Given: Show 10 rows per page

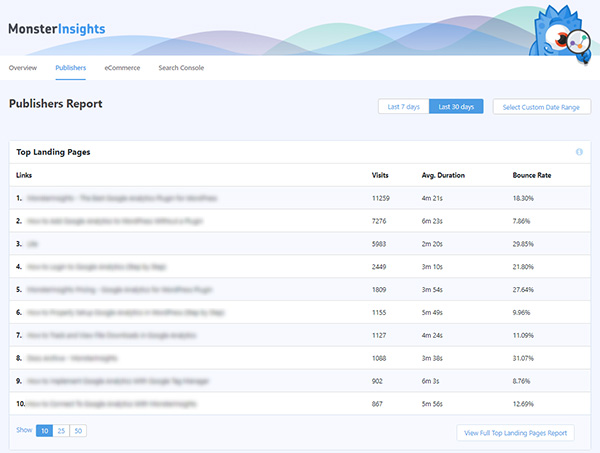Looking at the screenshot, I should [45, 430].
